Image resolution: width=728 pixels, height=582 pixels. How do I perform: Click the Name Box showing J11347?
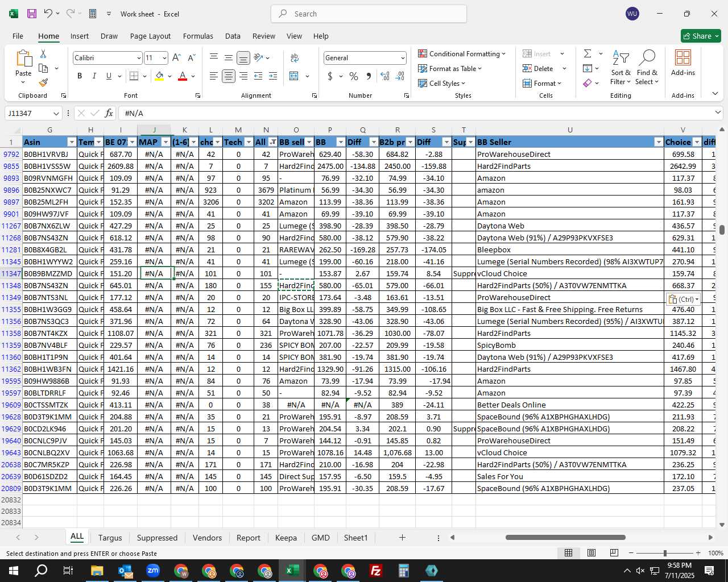click(34, 113)
